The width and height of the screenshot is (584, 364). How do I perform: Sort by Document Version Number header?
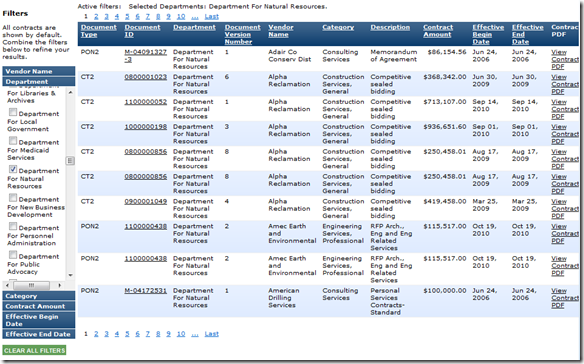pos(242,34)
